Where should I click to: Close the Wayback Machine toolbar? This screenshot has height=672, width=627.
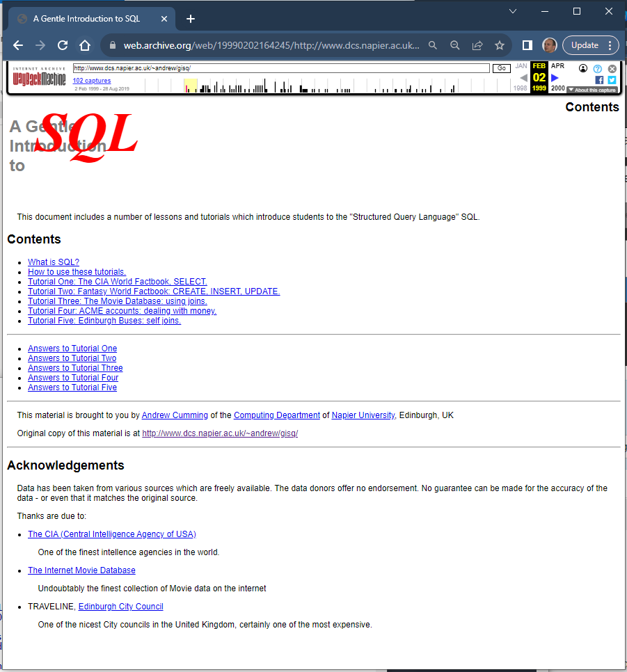(612, 69)
